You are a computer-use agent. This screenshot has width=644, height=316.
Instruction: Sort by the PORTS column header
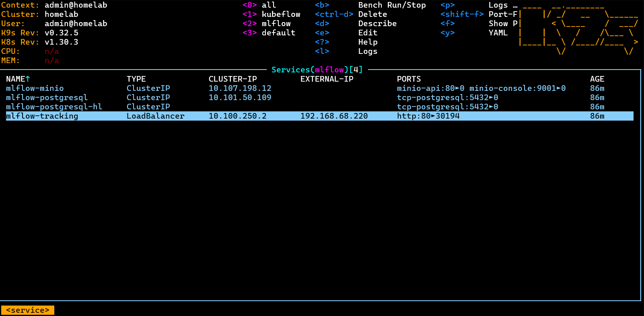[409, 79]
